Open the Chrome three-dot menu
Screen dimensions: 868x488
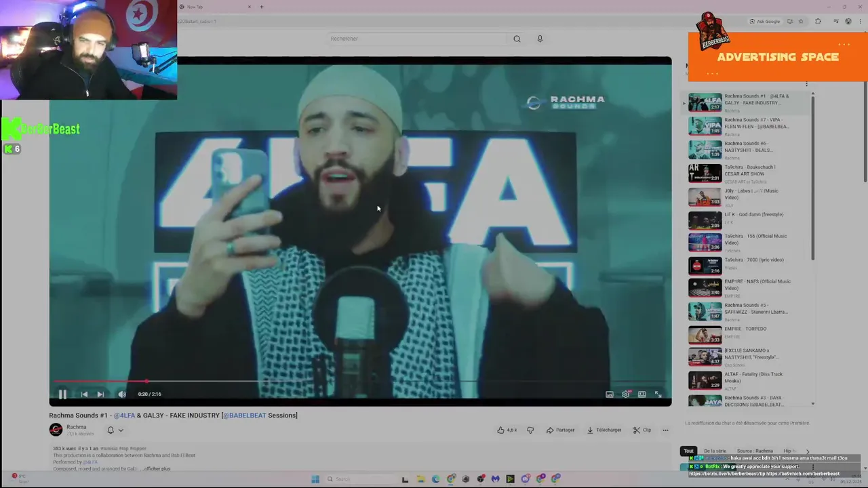(x=860, y=21)
